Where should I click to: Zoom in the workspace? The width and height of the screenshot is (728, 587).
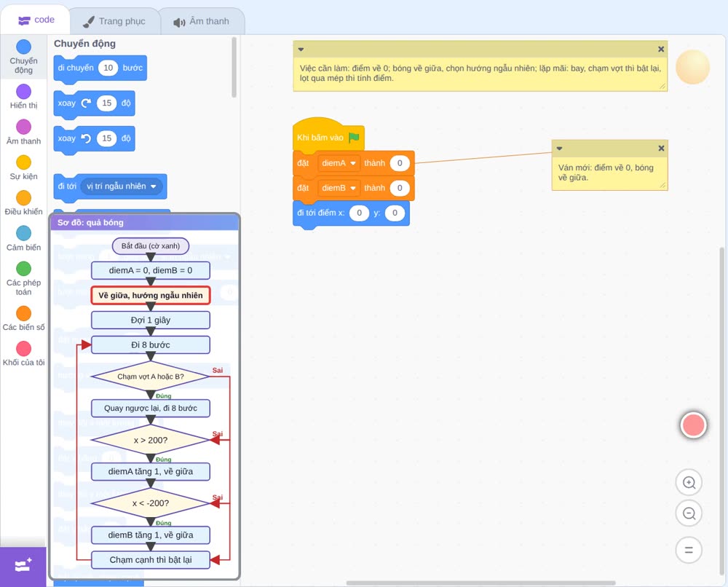click(x=689, y=483)
